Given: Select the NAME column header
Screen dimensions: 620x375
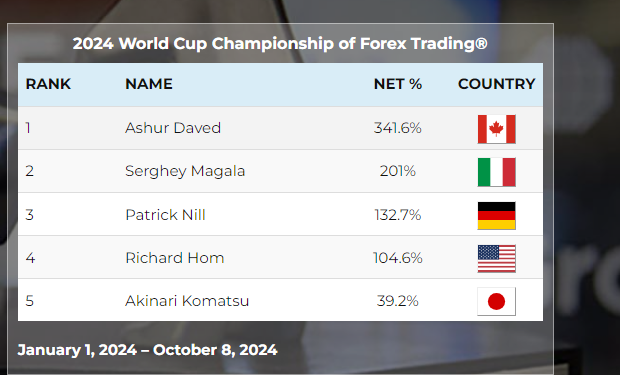Looking at the screenshot, I should 149,84.
